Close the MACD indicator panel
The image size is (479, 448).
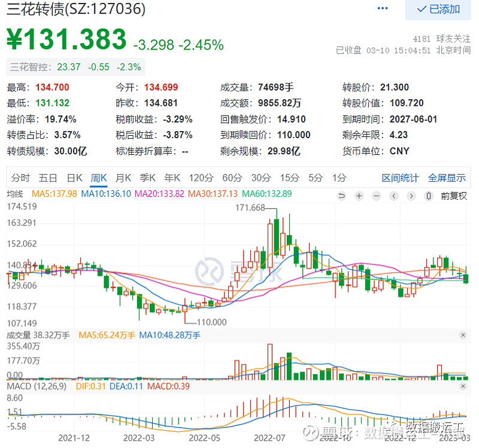[x=463, y=386]
